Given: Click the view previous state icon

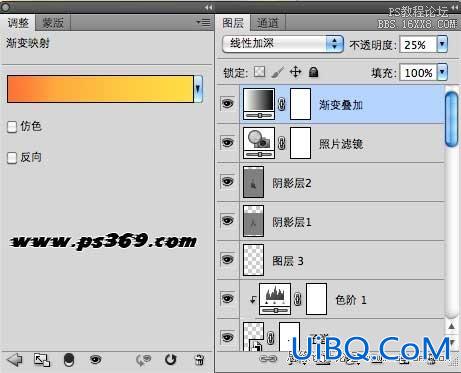Looking at the screenshot, I should pos(144,360).
